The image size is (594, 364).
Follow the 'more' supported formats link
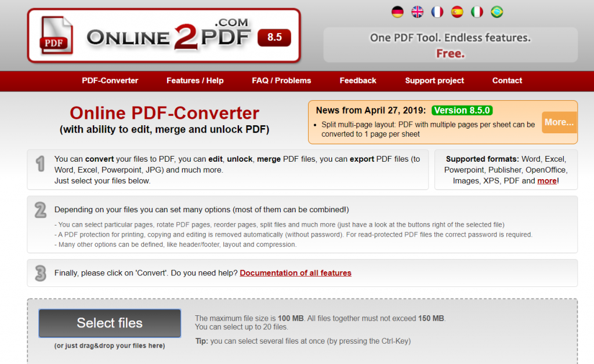pyautogui.click(x=547, y=181)
